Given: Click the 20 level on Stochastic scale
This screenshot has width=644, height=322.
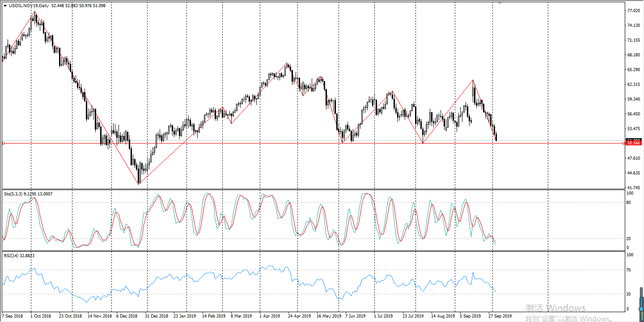Looking at the screenshot, I should pyautogui.click(x=629, y=239).
